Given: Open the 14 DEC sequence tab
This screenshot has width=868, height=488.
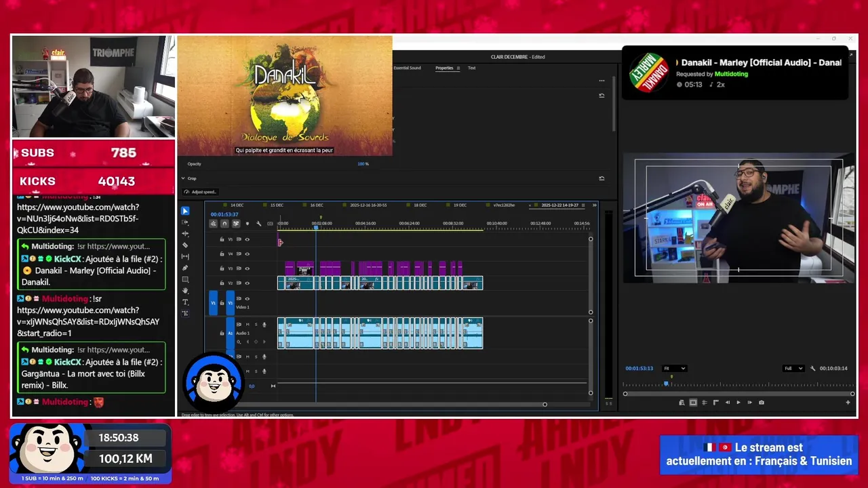Looking at the screenshot, I should 237,205.
